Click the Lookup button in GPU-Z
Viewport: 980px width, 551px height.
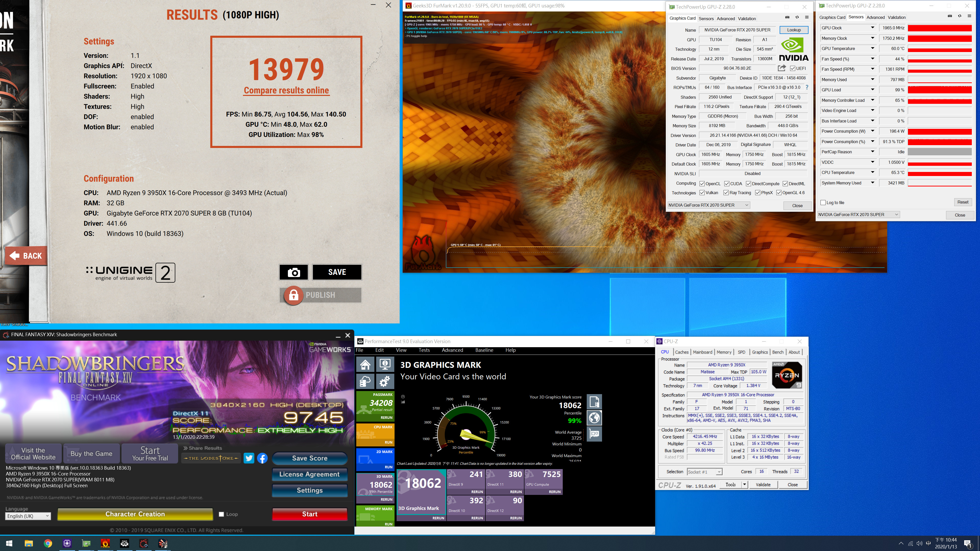(x=794, y=30)
